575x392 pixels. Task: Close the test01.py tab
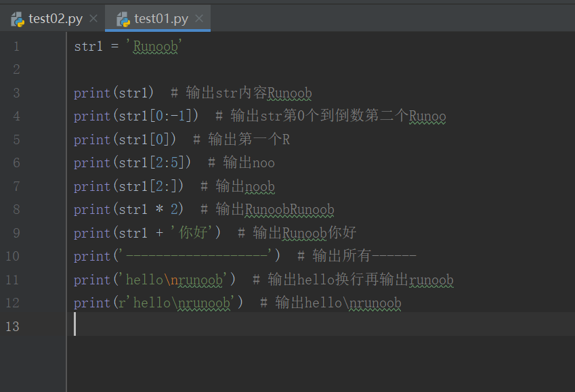[198, 20]
